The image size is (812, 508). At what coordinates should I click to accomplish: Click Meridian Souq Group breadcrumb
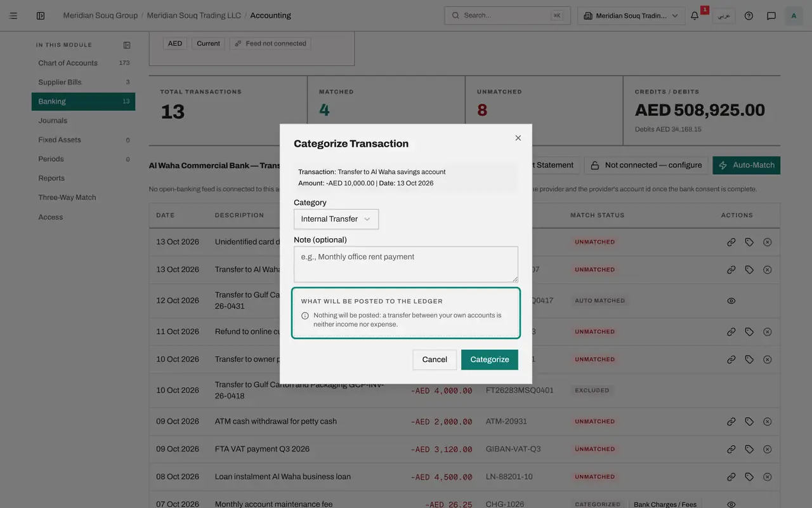(x=100, y=16)
